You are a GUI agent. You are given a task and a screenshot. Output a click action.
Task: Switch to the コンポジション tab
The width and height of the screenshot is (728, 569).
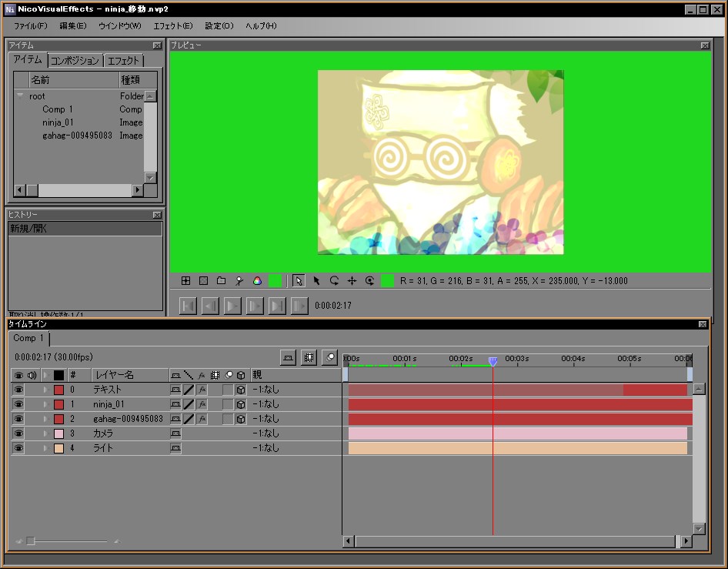pyautogui.click(x=75, y=60)
